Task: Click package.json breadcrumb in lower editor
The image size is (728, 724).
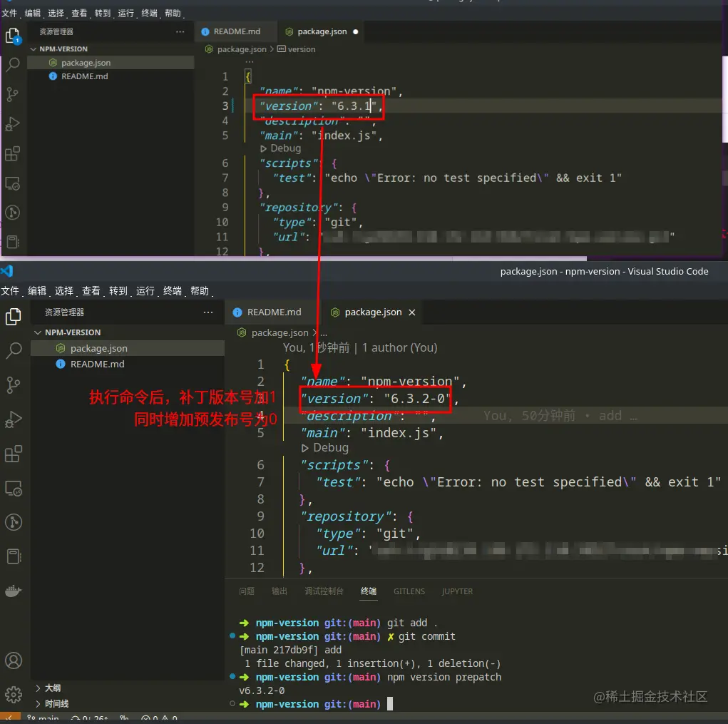Action: [273, 333]
